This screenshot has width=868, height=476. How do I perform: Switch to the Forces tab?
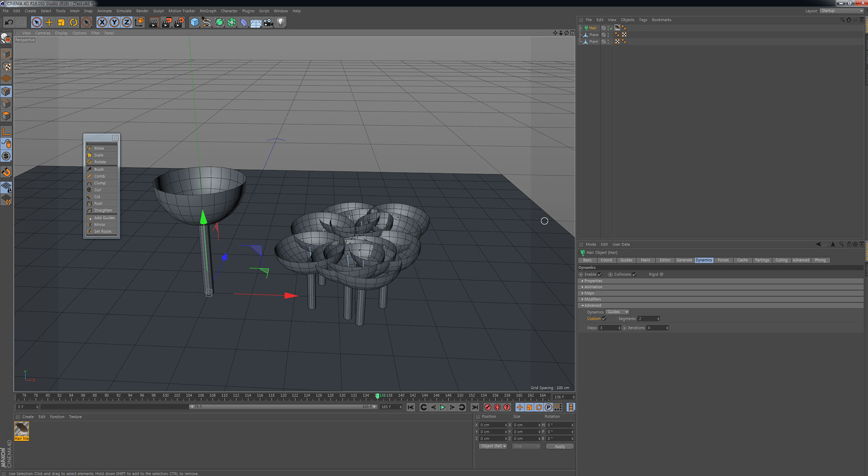tap(723, 260)
